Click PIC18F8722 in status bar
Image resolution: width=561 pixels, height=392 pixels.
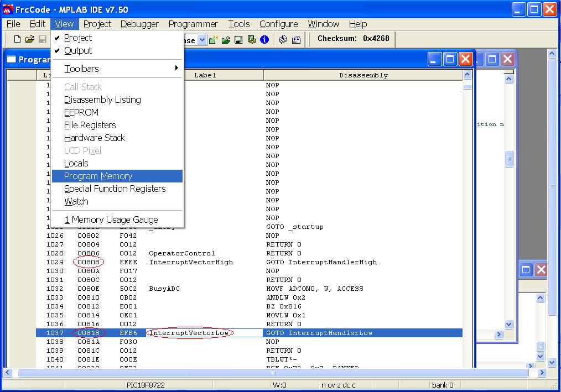pyautogui.click(x=146, y=385)
